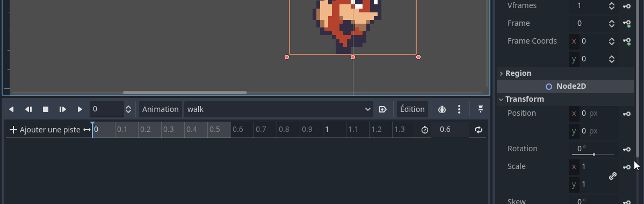
Task: Click the timeline resize arrows icon
Action: [86, 130]
